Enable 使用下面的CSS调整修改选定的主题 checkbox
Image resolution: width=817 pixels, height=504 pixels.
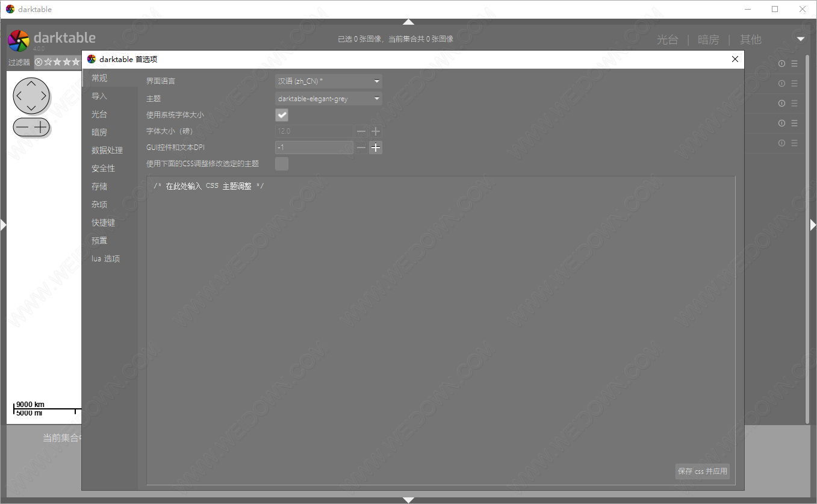(282, 164)
